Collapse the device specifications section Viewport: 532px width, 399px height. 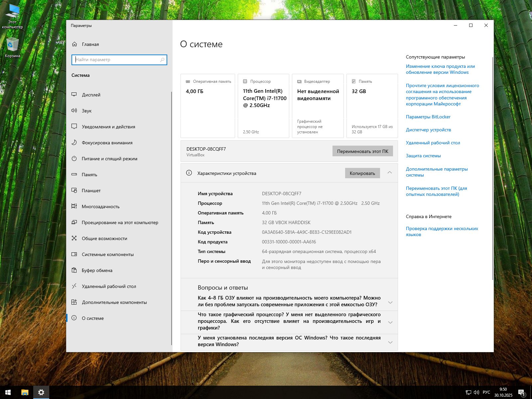pyautogui.click(x=389, y=173)
